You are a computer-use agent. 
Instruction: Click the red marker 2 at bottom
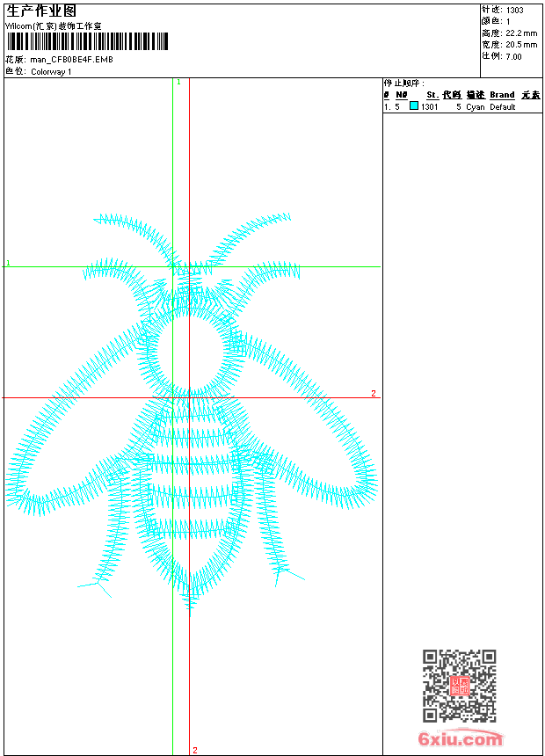click(x=194, y=750)
